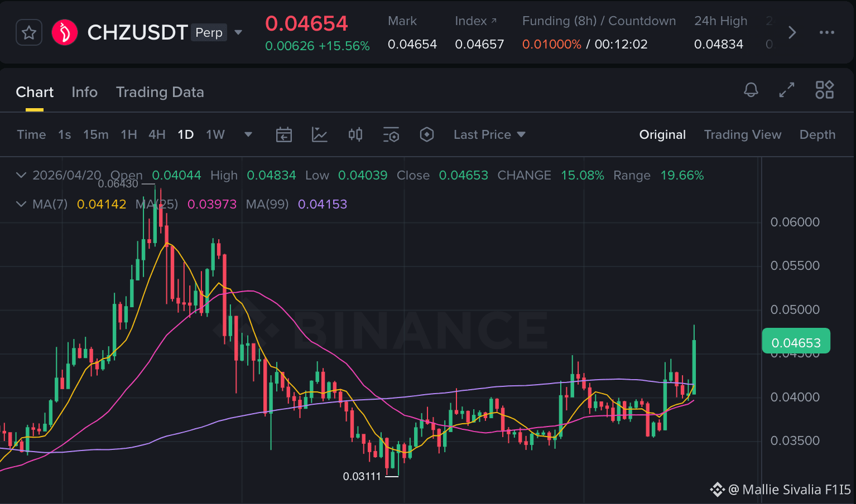Open the CHZUSDT pair selector arrow
The image size is (856, 504).
tap(238, 32)
